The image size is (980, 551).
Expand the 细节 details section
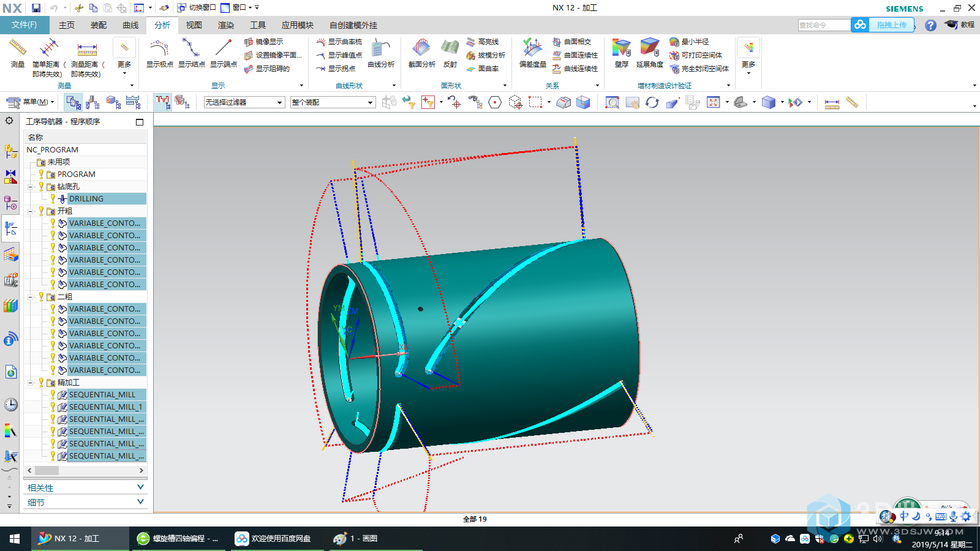point(86,502)
